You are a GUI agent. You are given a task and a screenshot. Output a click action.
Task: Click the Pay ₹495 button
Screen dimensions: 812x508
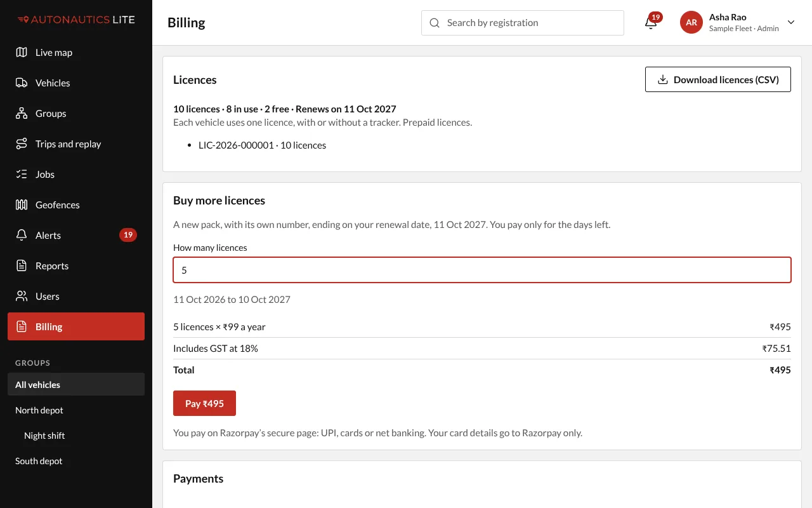204,403
